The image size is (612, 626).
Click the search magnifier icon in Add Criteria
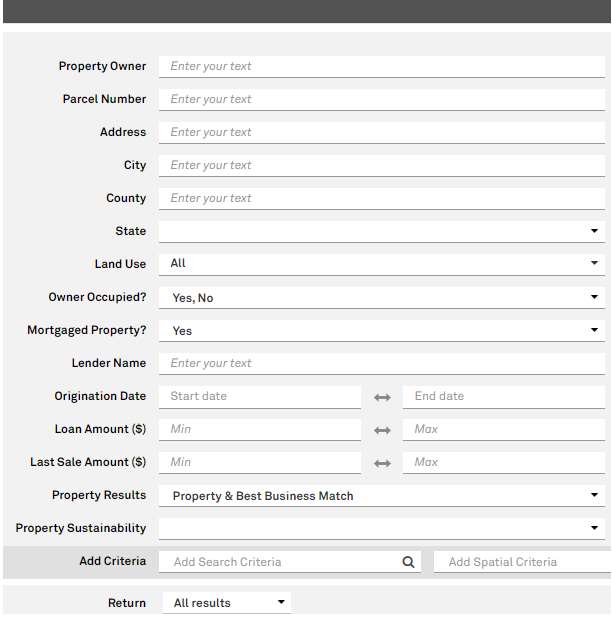(x=408, y=562)
